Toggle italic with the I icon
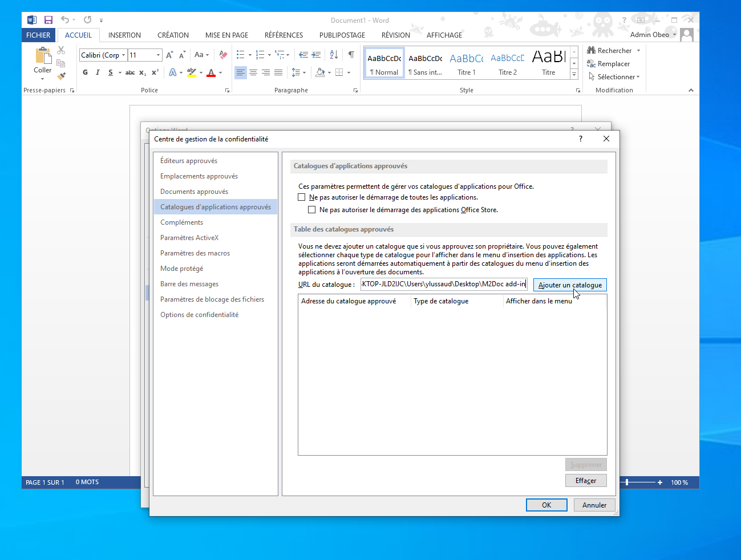 pos(98,72)
